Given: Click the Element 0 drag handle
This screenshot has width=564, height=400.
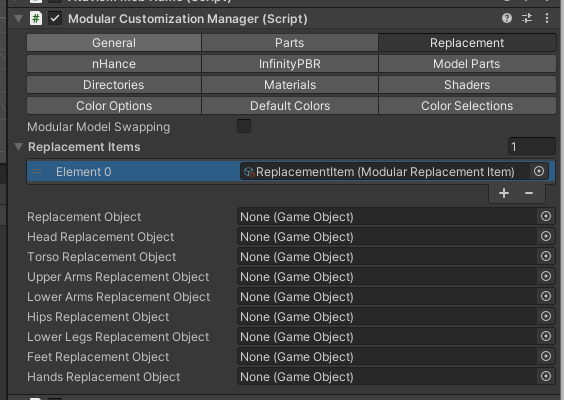Looking at the screenshot, I should 37,172.
